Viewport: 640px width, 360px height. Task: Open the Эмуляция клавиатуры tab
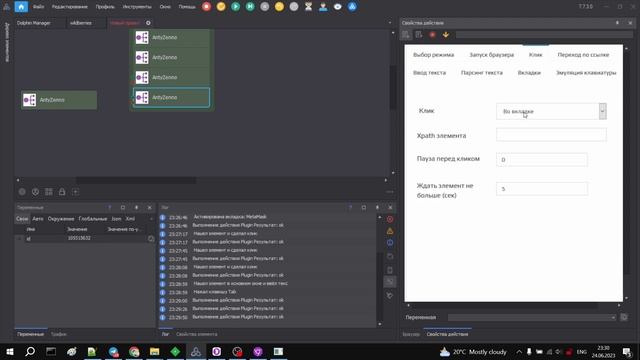pos(586,73)
